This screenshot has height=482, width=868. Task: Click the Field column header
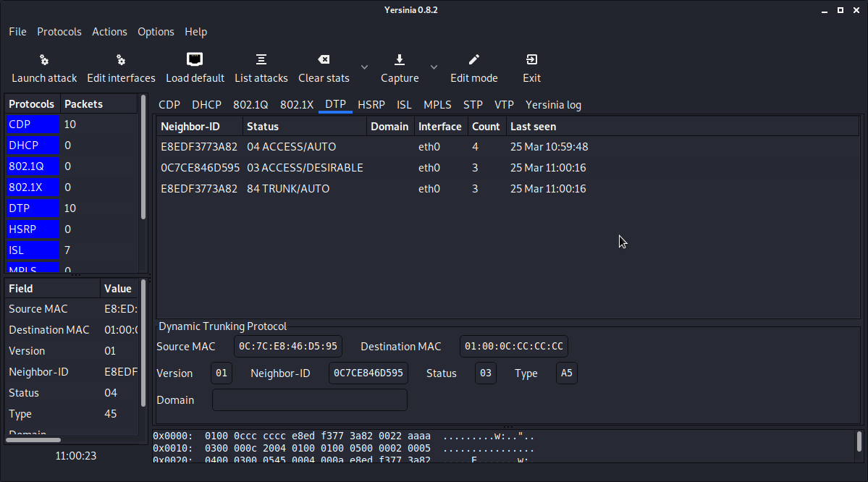[x=53, y=289]
